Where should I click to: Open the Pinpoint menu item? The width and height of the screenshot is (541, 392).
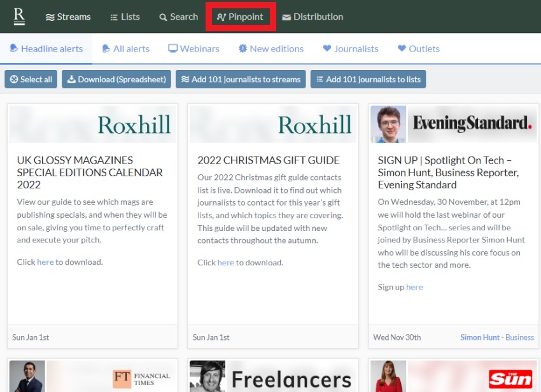click(240, 17)
